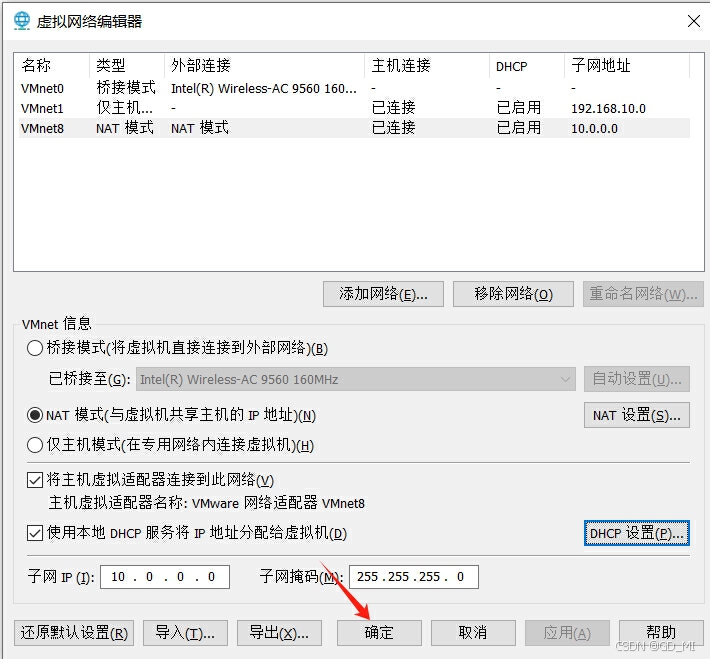Click Intel(R) Wireless-AC 9560 external connection cell
The width and height of the screenshot is (710, 659).
264,88
